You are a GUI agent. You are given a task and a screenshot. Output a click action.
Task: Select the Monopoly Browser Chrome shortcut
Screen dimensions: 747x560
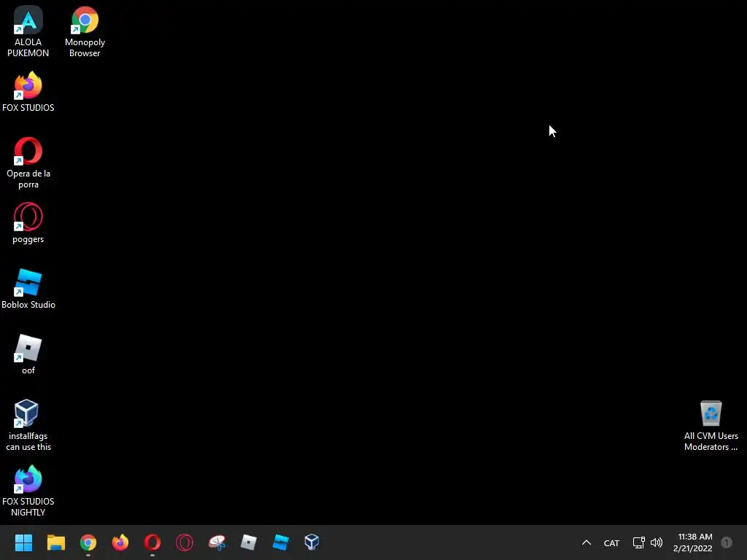tap(85, 31)
